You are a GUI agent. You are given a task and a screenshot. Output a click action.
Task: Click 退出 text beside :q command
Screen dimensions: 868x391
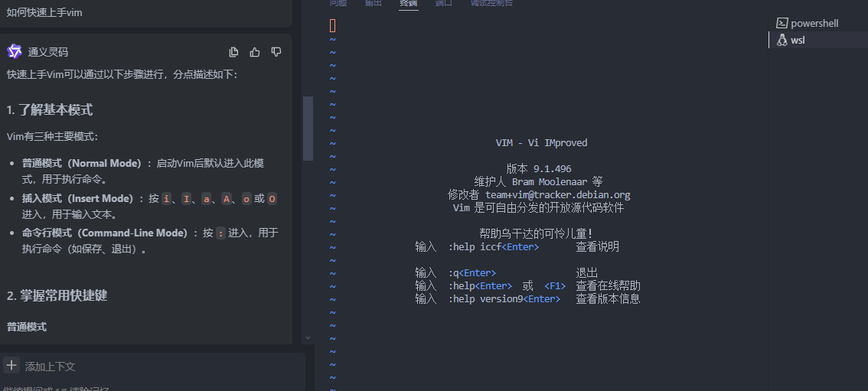coord(587,272)
